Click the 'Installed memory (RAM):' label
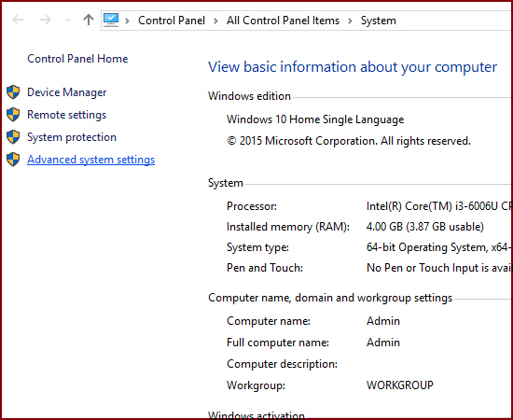The height and width of the screenshot is (420, 513). [x=288, y=227]
